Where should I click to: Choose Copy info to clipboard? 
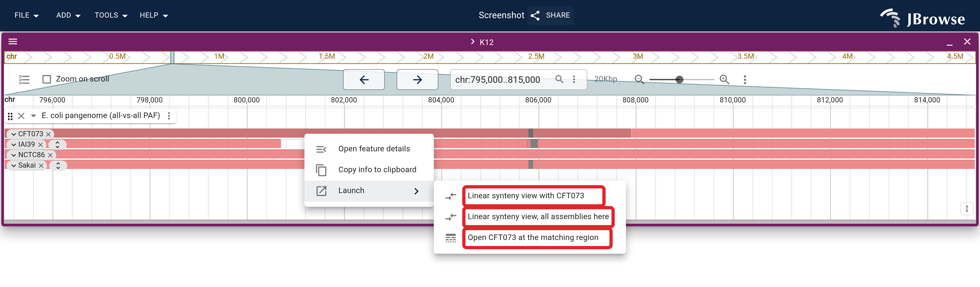369,170
